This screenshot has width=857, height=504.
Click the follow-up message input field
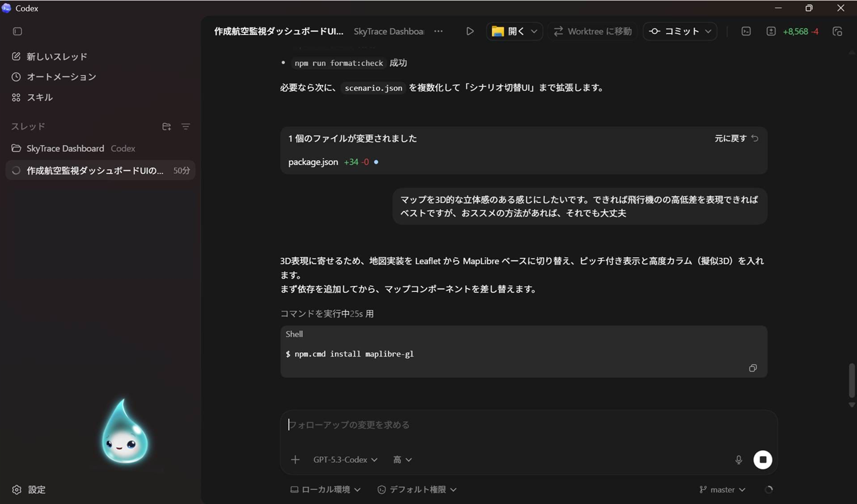coord(514,425)
